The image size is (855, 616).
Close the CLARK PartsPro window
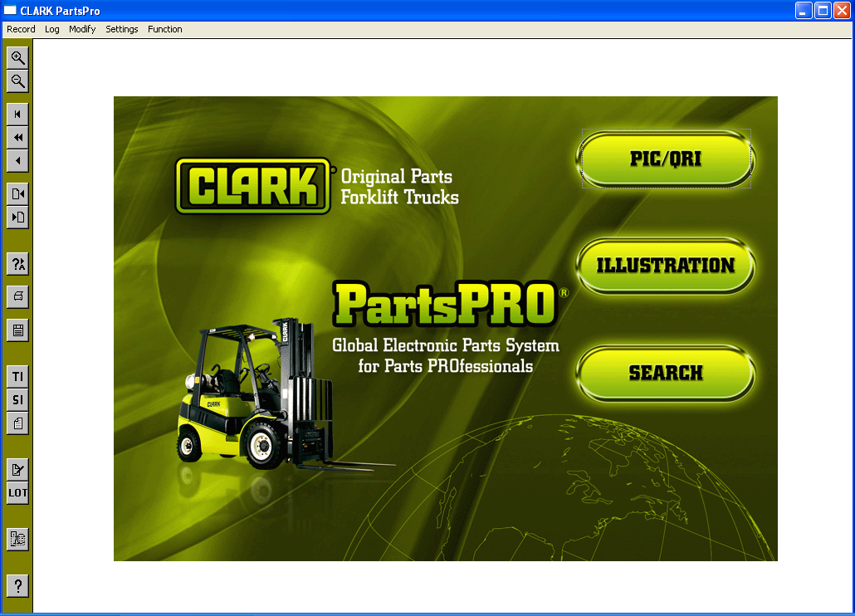[842, 10]
